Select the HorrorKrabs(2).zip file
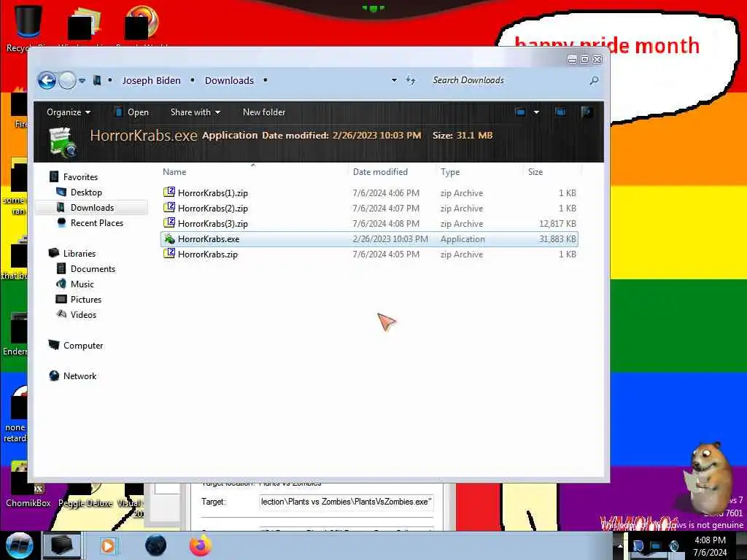 coord(370,208)
